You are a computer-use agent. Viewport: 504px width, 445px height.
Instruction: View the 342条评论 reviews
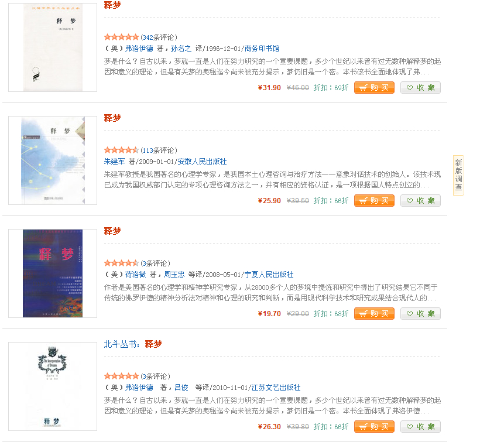[x=159, y=37]
